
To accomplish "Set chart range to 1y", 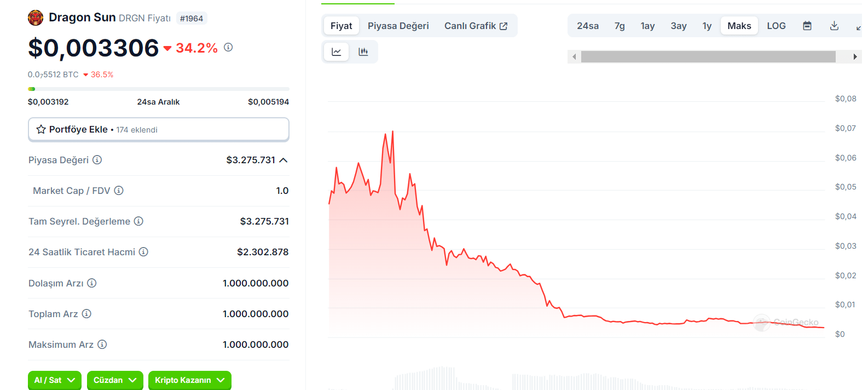I will 707,26.
